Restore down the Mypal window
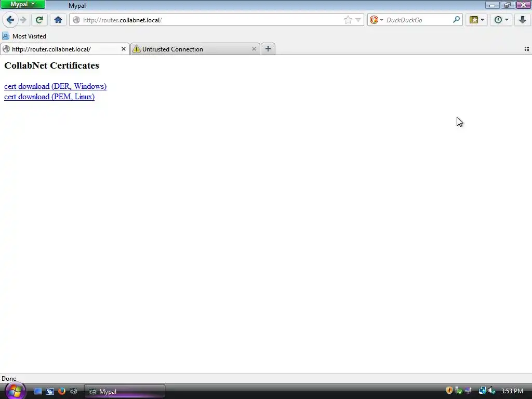This screenshot has width=532, height=399. tap(508, 5)
